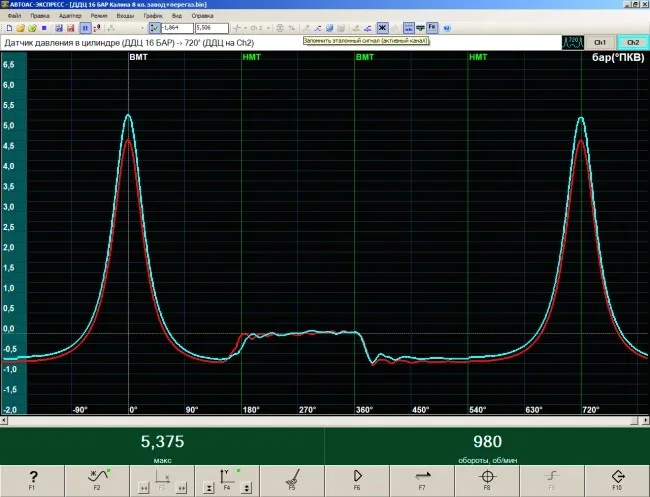Viewport: 650px width, 497px height.
Task: Click the horizontal scrollbar below the graph
Action: pos(325,421)
